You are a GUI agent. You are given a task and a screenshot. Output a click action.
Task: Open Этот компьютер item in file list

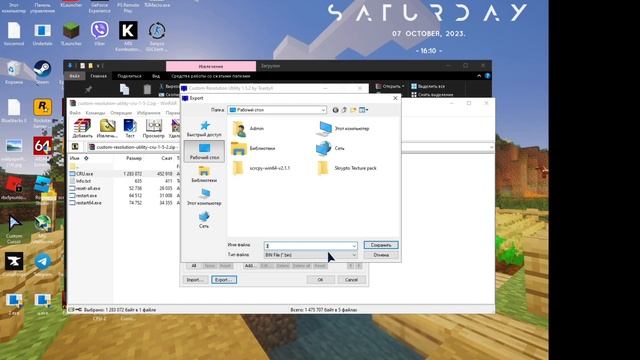tap(343, 129)
